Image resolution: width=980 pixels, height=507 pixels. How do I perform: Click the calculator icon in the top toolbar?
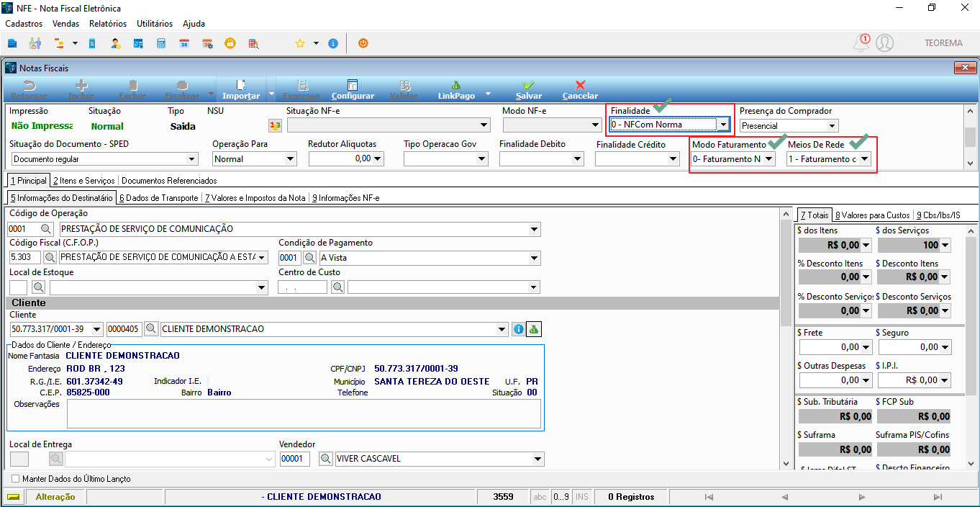click(161, 43)
